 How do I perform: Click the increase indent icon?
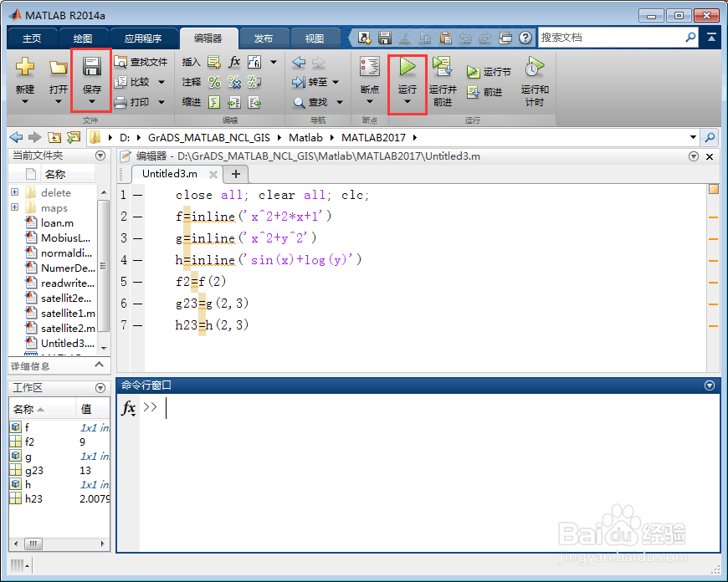[234, 102]
